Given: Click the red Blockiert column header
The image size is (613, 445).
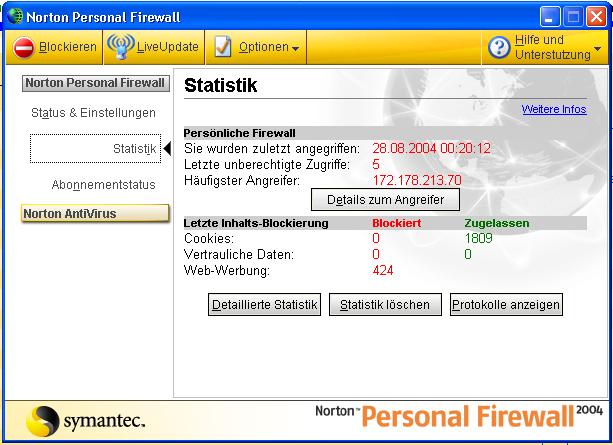Looking at the screenshot, I should pos(397,223).
